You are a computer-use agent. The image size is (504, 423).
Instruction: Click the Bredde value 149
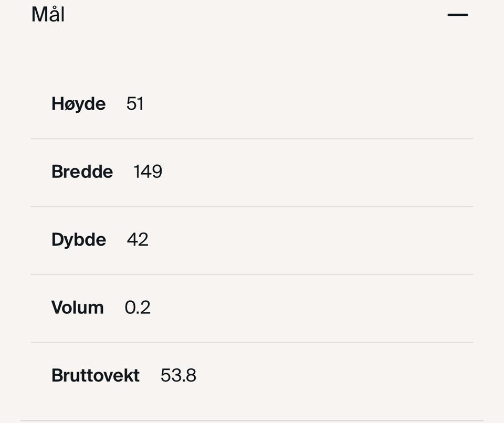148,172
